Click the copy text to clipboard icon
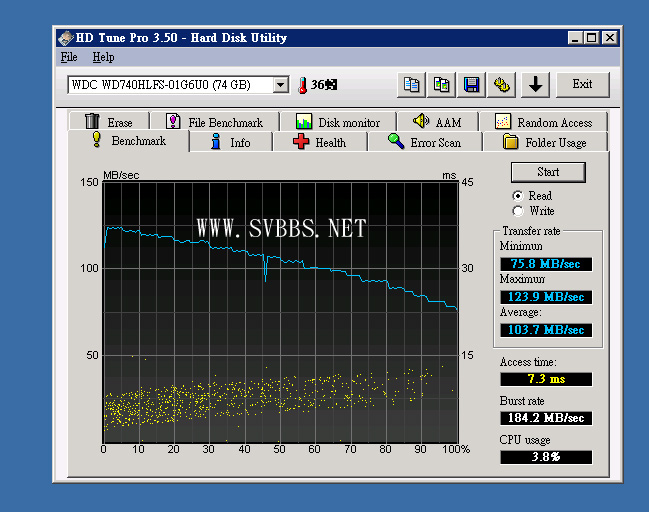The image size is (649, 512). (411, 85)
